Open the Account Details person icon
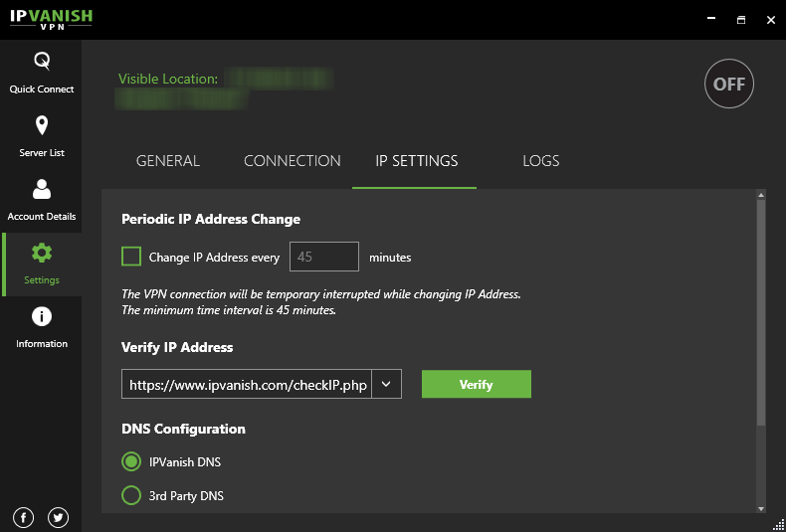This screenshot has width=786, height=532. click(42, 189)
